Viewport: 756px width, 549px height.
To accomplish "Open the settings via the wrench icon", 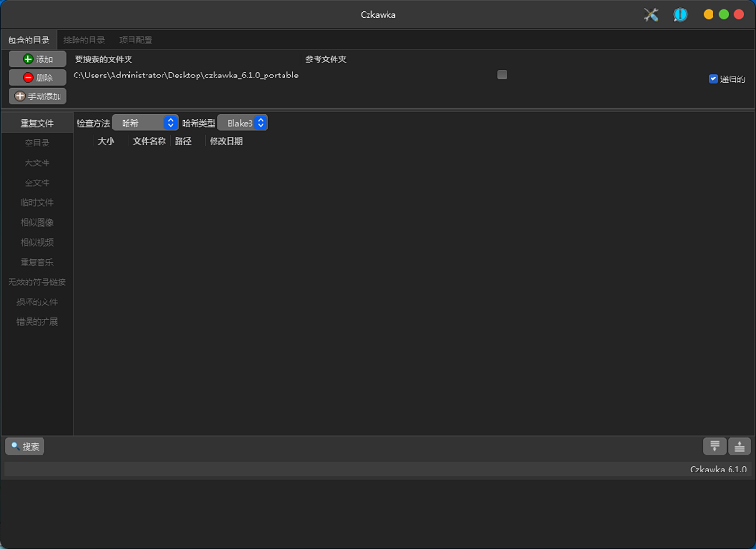I will [650, 14].
